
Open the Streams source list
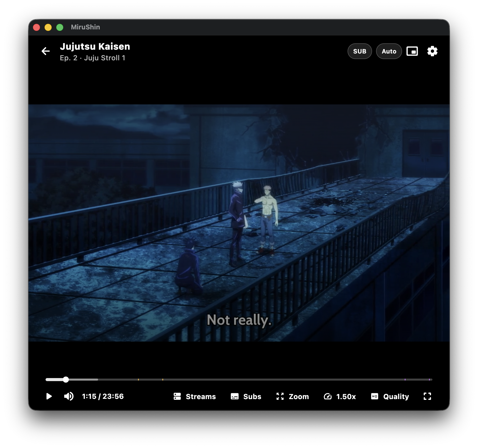[x=194, y=396]
